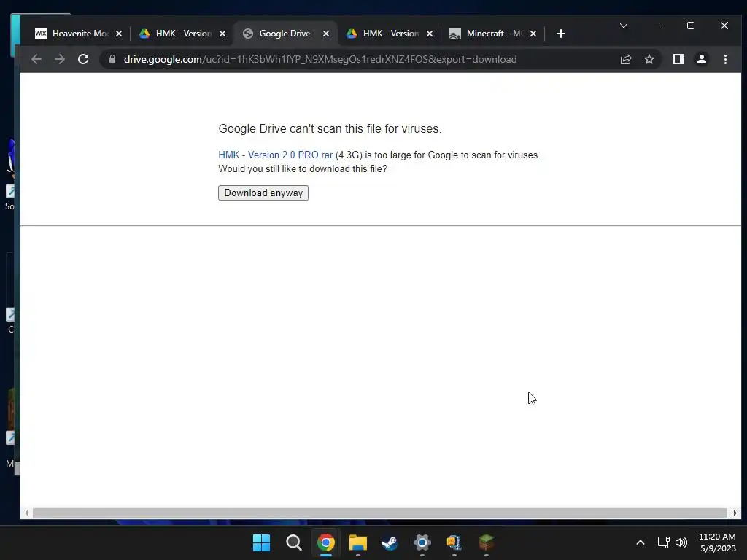This screenshot has height=560, width=747.
Task: Open File Explorer from taskbar
Action: pyautogui.click(x=357, y=542)
